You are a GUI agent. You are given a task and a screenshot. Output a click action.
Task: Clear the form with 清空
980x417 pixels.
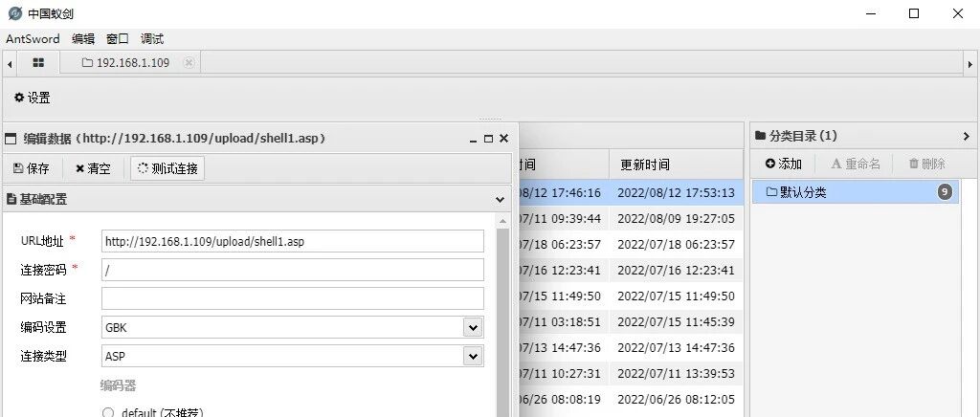point(93,168)
